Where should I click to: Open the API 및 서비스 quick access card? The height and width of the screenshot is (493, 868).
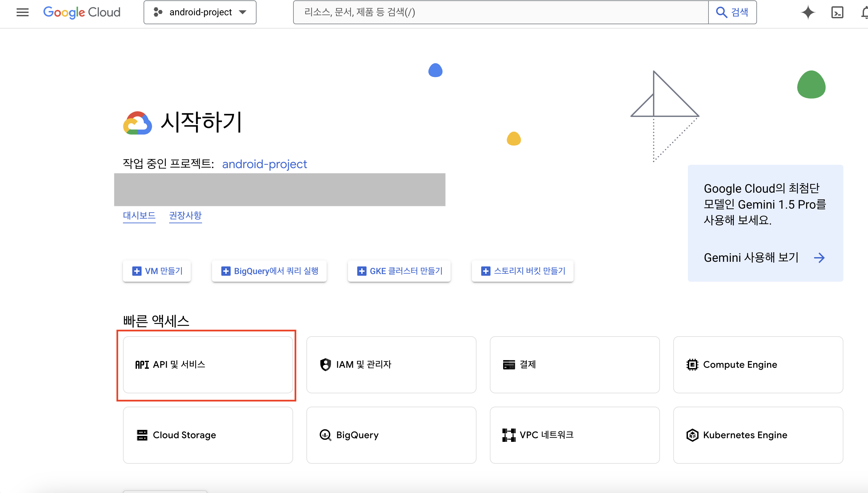[207, 365]
